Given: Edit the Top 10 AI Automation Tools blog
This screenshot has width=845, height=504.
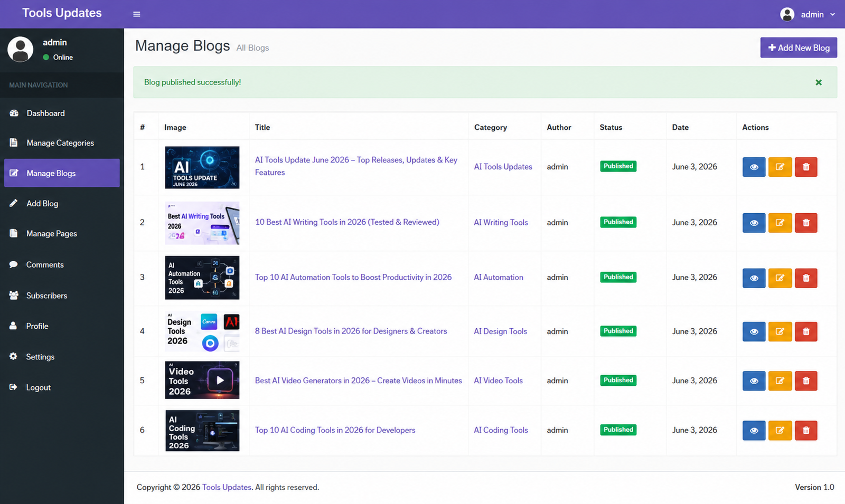Looking at the screenshot, I should tap(780, 278).
